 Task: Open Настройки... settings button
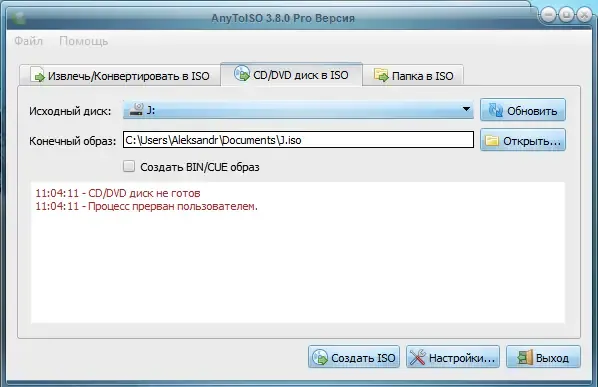tap(453, 357)
